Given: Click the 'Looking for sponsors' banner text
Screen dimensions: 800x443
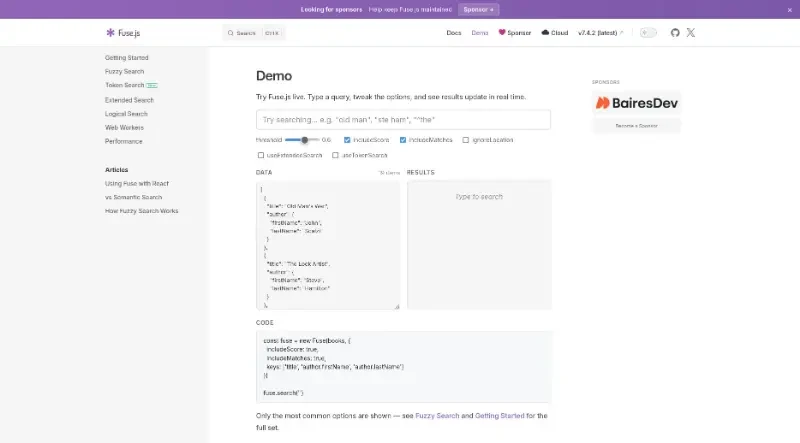Looking at the screenshot, I should [x=331, y=10].
